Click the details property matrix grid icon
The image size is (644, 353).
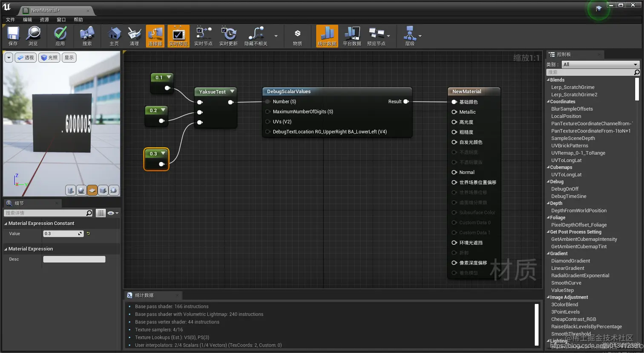click(x=101, y=213)
